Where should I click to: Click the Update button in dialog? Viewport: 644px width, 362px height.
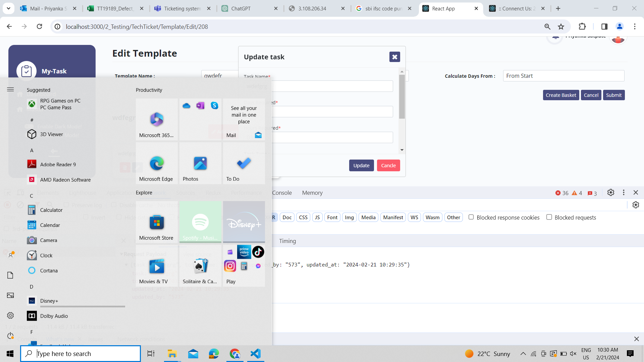[x=361, y=166]
